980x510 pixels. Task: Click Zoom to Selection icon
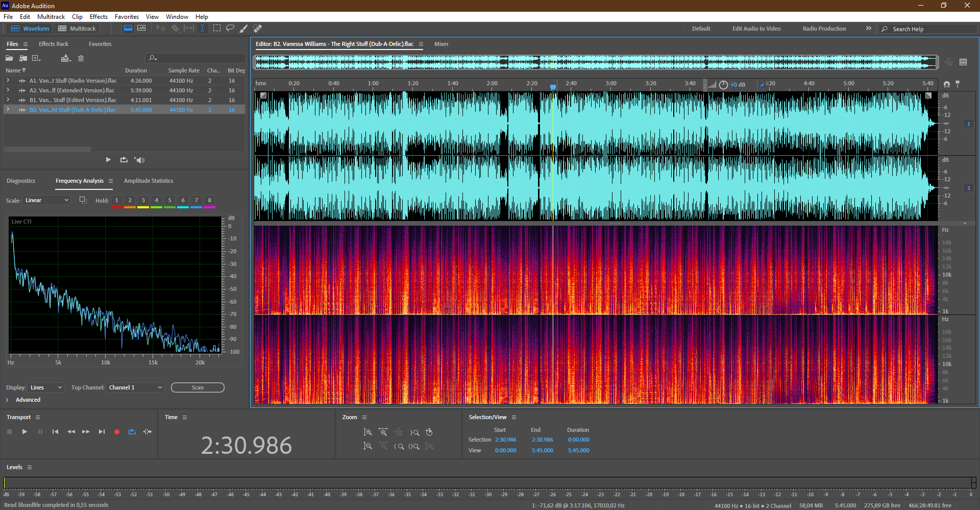(414, 446)
